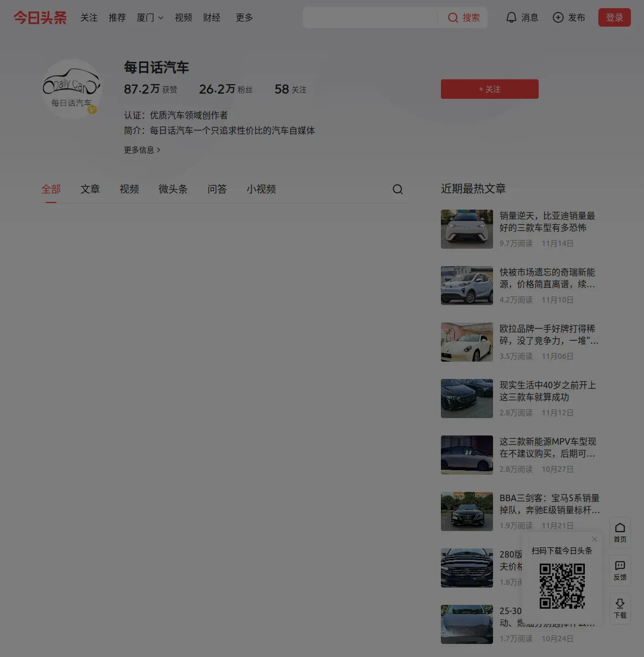Click the search icon beside content tabs
This screenshot has height=657, width=644.
397,189
